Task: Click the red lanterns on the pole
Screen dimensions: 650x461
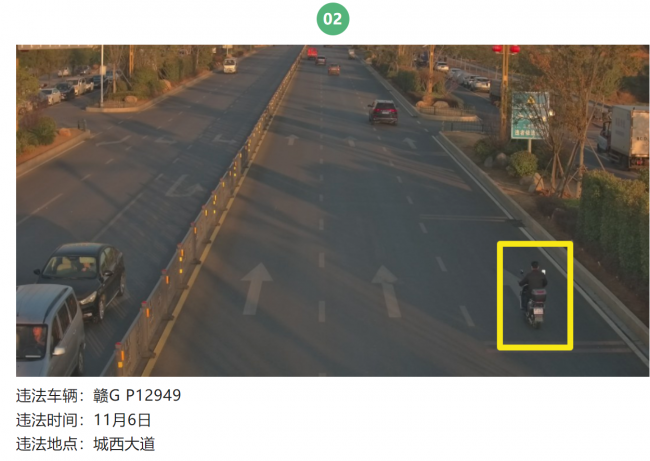Action: (x=506, y=49)
